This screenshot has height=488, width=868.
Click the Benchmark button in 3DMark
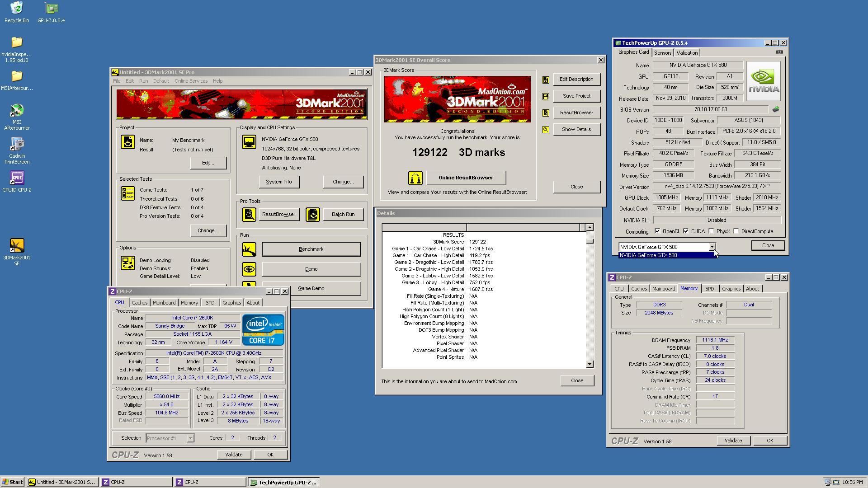pos(311,249)
